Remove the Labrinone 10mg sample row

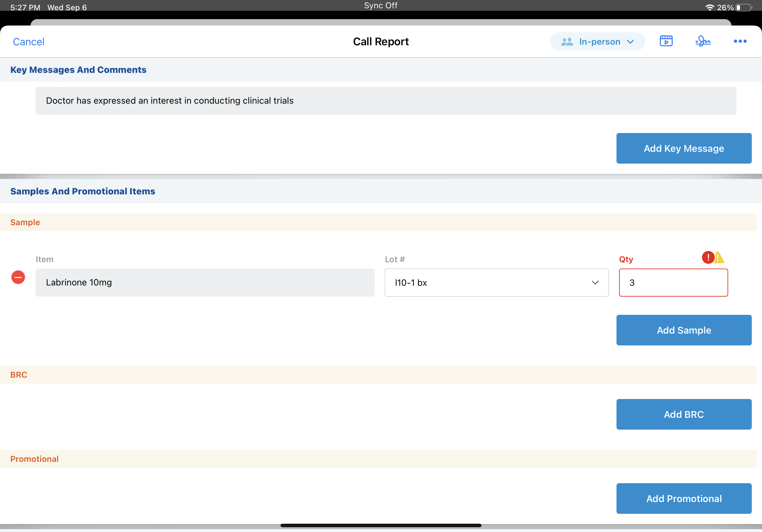point(18,277)
